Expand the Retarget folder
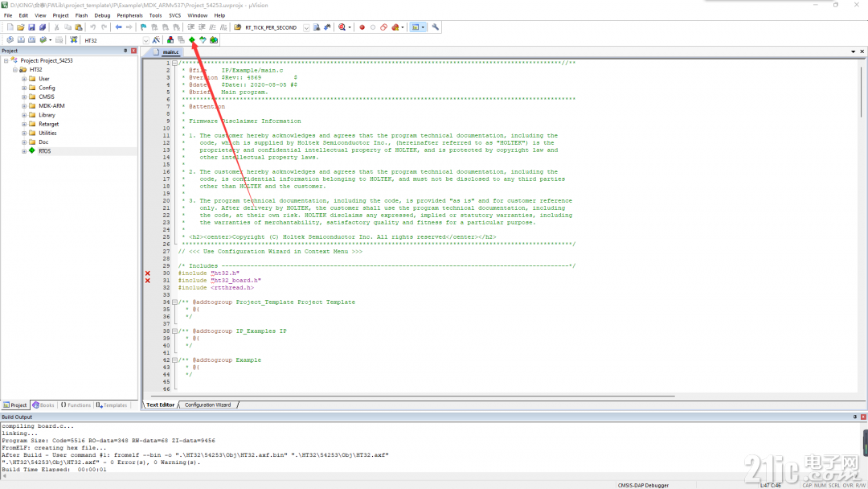The width and height of the screenshot is (868, 489). click(24, 124)
